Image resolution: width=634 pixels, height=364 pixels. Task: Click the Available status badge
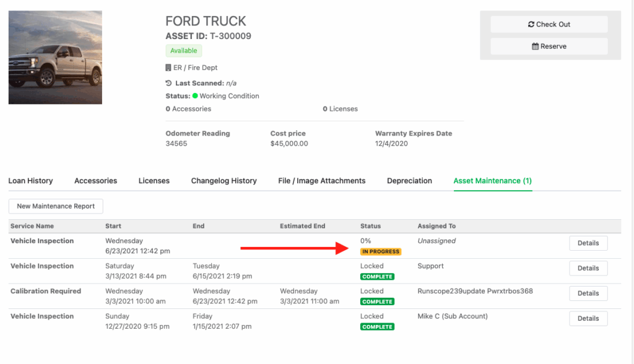[183, 50]
